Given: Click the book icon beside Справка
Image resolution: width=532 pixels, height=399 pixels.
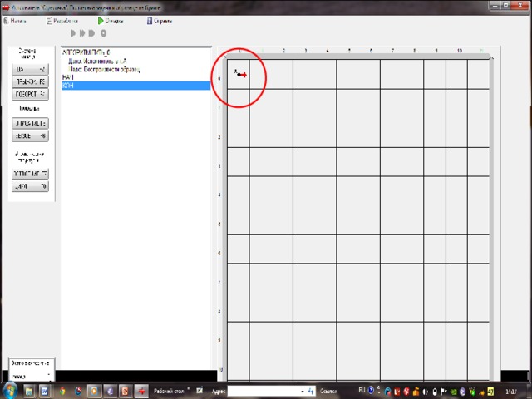Looking at the screenshot, I should (x=150, y=21).
